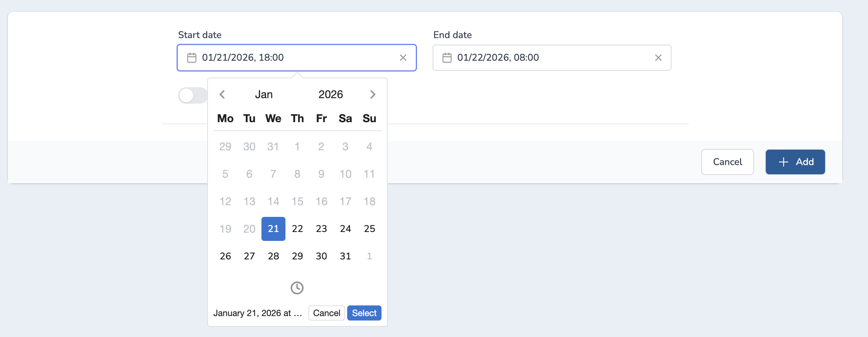868x337 pixels.
Task: Go to previous month with the left chevron
Action: click(x=223, y=94)
